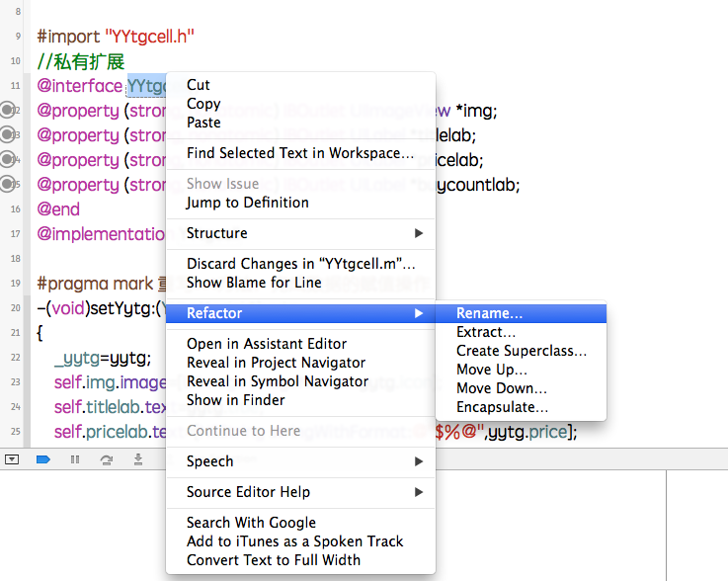Choose Reveal in Symbol Navigator

click(x=300, y=381)
